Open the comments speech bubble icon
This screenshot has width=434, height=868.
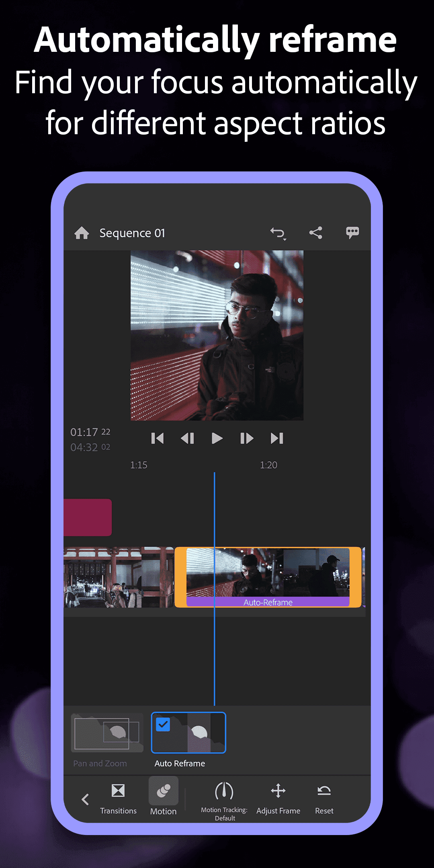[x=352, y=233]
